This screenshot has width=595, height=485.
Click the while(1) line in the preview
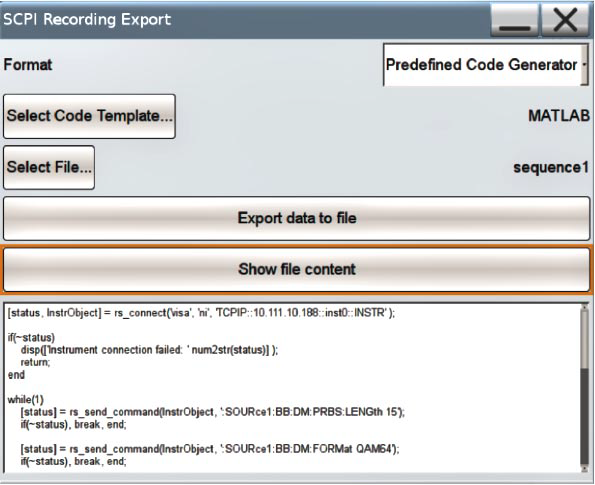(x=25, y=399)
